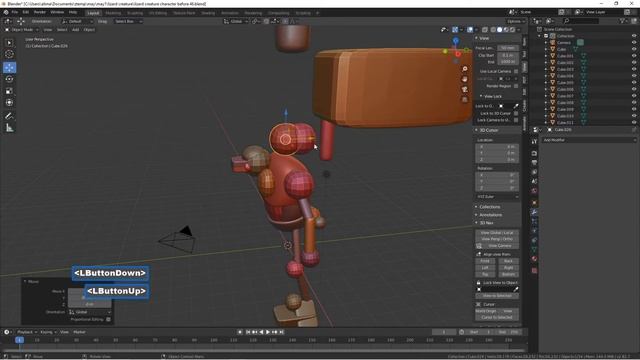Screen dimensions: 640x360
Task: Enable Lock to 3D Cursor checkbox
Action: click(516, 113)
